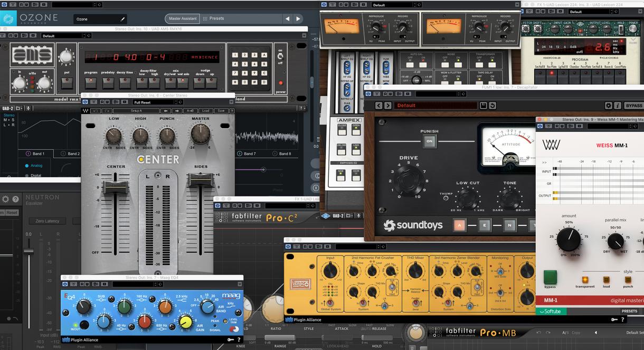Click the Center plugin MASTER knob
The width and height of the screenshot is (644, 350).
(x=201, y=134)
